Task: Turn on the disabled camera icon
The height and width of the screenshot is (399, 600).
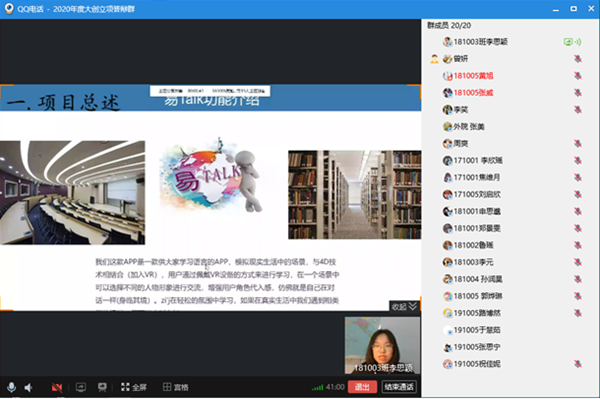Action: tap(57, 388)
